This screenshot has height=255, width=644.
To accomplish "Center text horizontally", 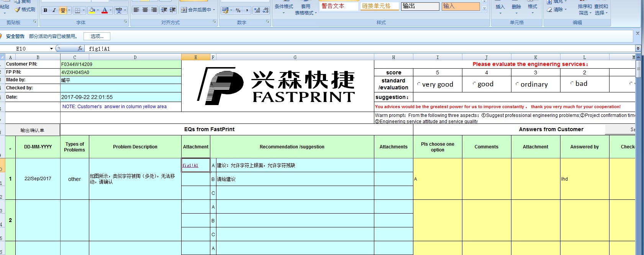I will (145, 10).
